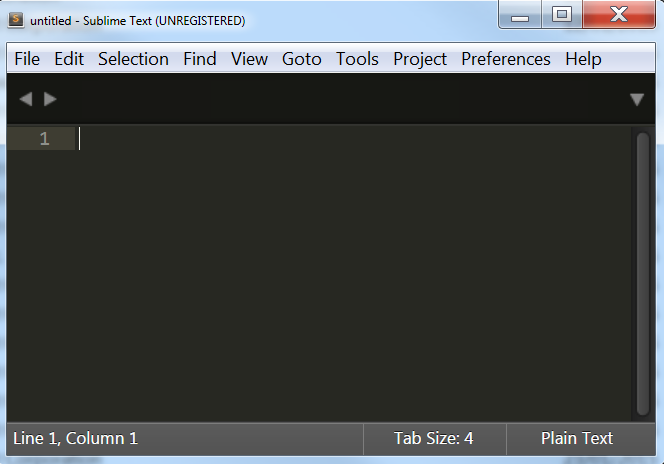Open the Edit menu
The image size is (664, 464).
[69, 59]
